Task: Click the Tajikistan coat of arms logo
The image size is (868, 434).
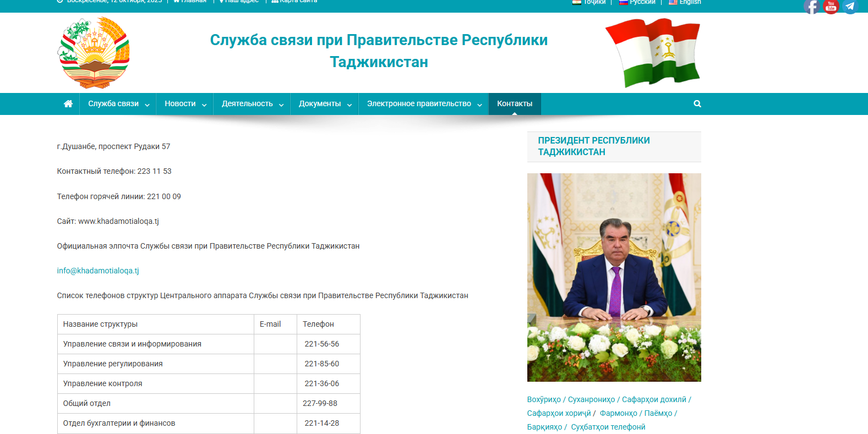Action: click(94, 53)
